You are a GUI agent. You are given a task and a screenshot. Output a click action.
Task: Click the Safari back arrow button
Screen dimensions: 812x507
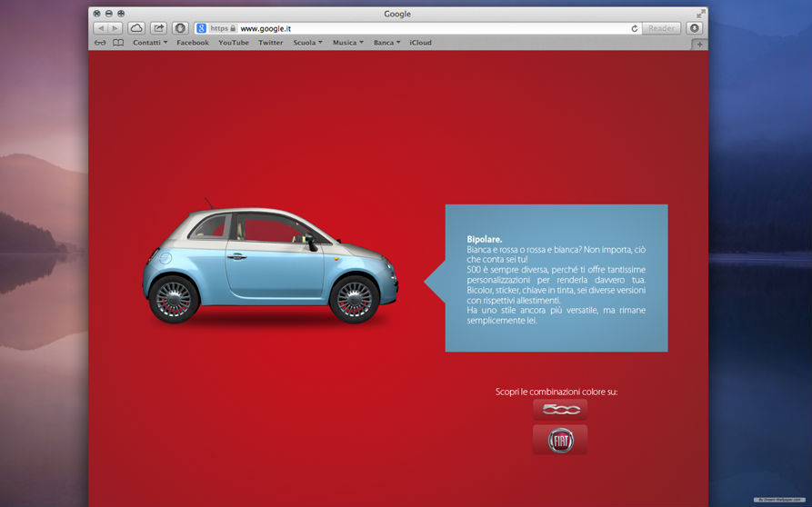tap(100, 28)
